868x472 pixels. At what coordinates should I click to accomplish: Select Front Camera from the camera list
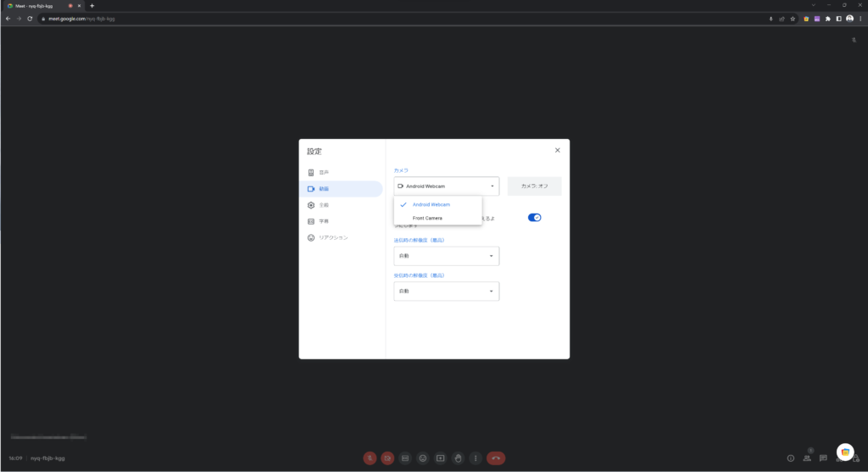coord(427,218)
